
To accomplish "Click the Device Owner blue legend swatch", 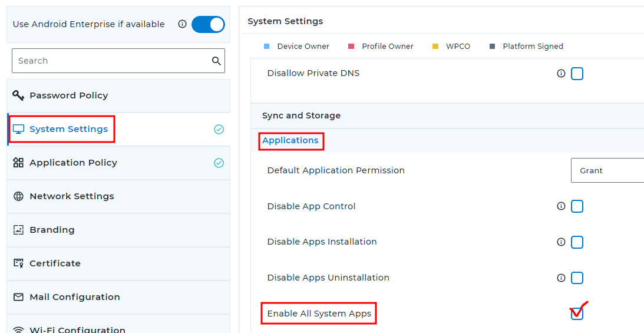I will pyautogui.click(x=266, y=47).
